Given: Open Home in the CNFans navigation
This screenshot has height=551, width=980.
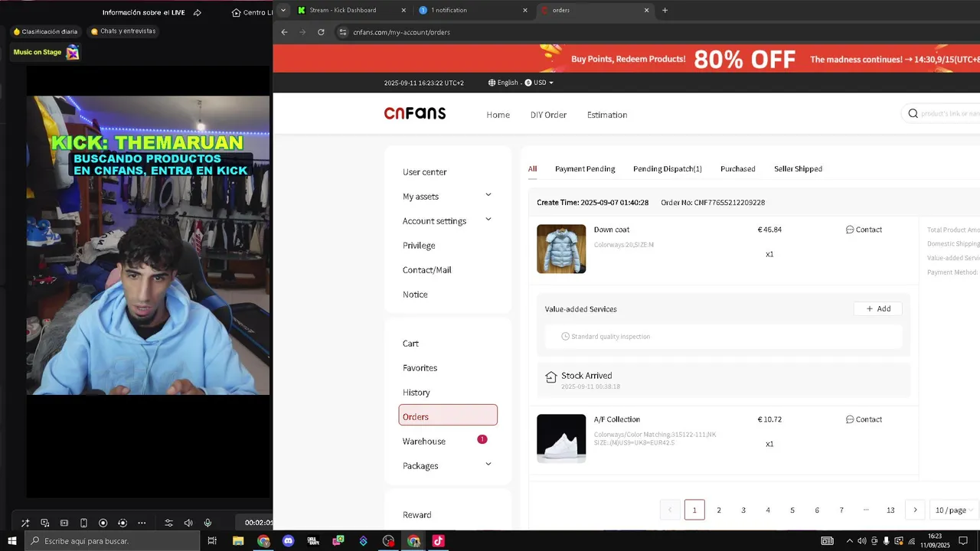Looking at the screenshot, I should (498, 115).
